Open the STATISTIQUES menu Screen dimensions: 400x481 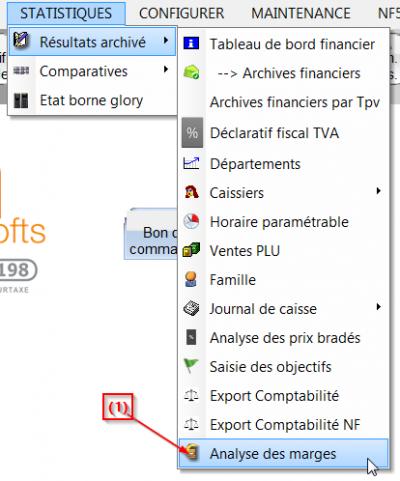coord(66,13)
